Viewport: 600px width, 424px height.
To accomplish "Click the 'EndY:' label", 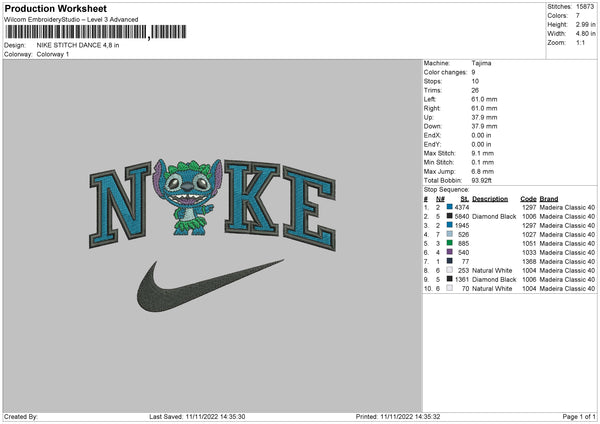I will 432,144.
